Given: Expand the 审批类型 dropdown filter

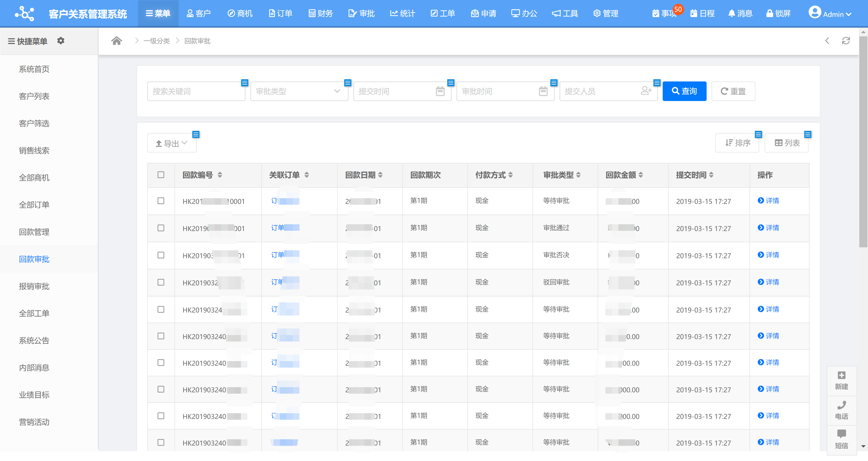Looking at the screenshot, I should [299, 91].
